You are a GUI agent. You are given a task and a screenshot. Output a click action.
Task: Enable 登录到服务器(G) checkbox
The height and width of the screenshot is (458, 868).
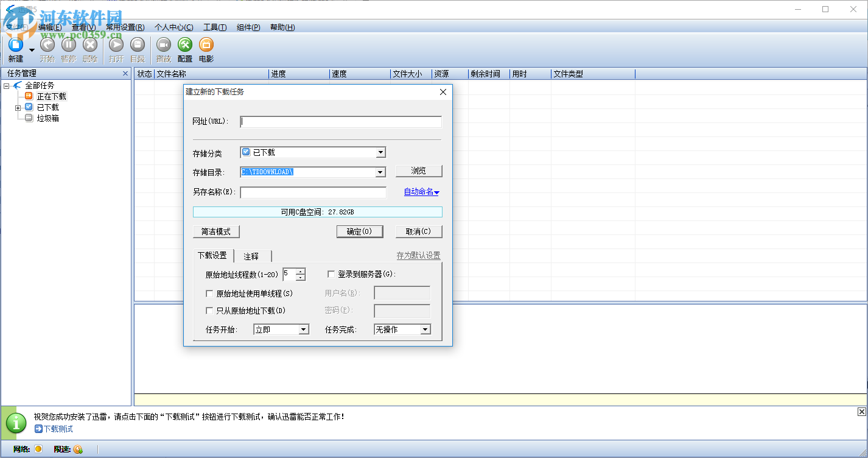click(331, 274)
